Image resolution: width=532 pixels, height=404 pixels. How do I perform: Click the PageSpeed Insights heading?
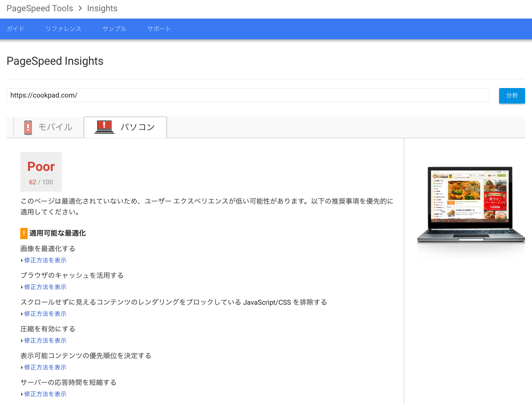pyautogui.click(x=55, y=61)
